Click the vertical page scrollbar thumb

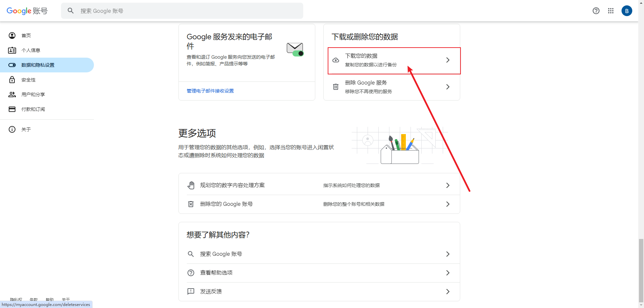641,270
